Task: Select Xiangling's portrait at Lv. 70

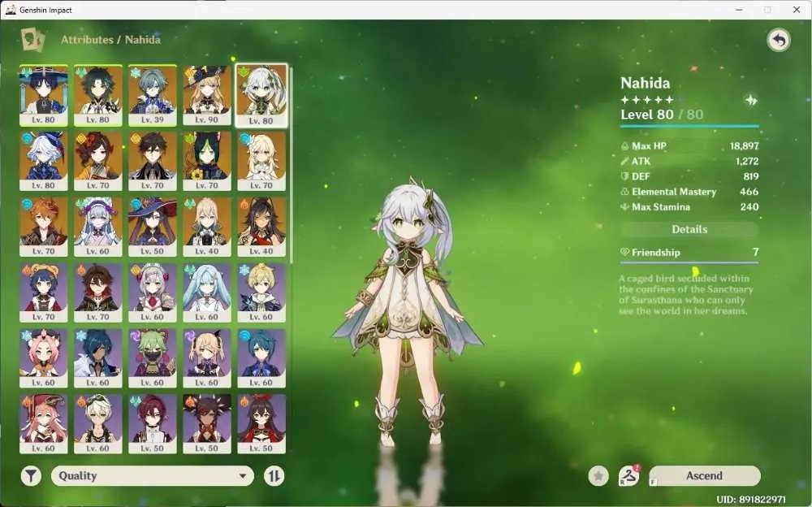Action: point(44,292)
